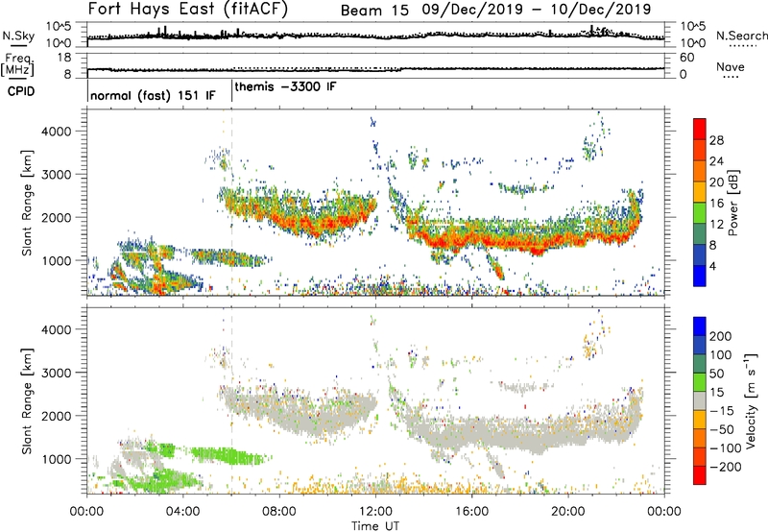Click the 'N.Sky' legend label

(x=18, y=36)
